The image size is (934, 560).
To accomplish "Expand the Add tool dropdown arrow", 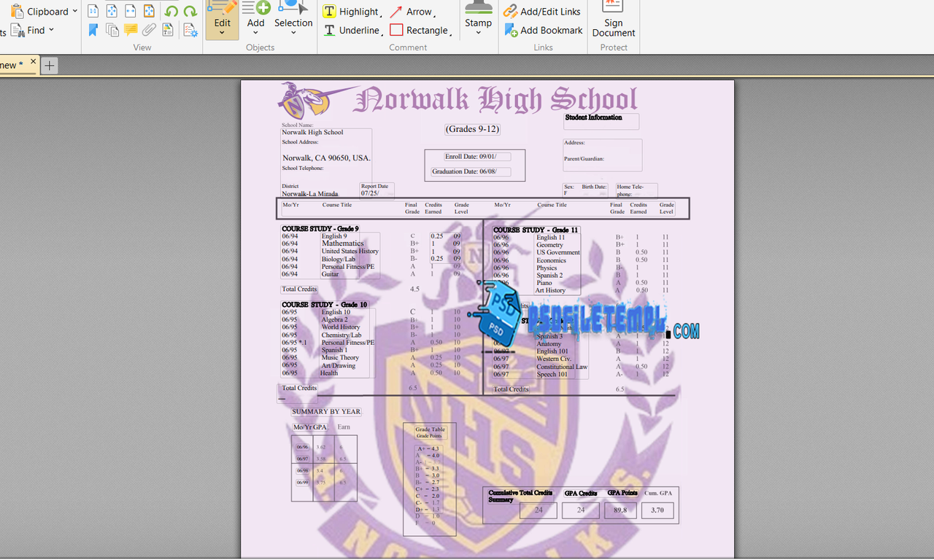I will (256, 33).
